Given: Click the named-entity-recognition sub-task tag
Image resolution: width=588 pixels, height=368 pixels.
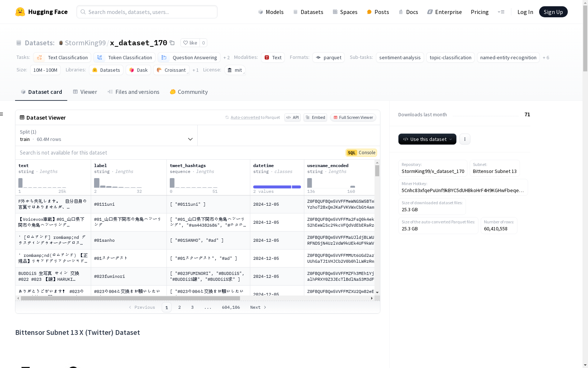Looking at the screenshot, I should 508,57.
